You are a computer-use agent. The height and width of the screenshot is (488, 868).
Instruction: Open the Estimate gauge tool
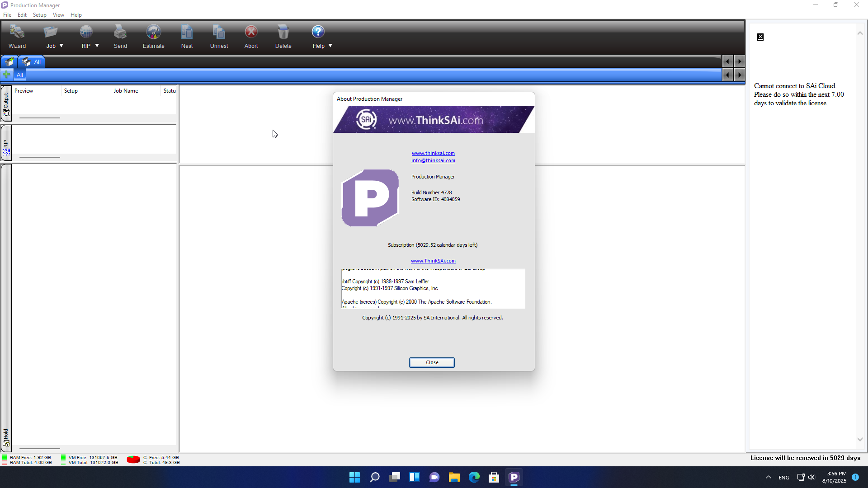pos(153,36)
